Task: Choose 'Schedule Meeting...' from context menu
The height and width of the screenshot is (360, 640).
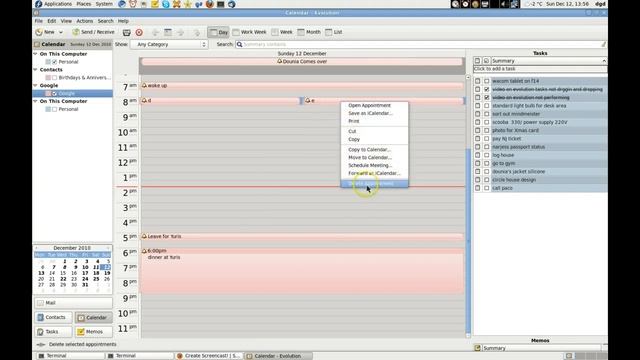Action: coord(374,165)
